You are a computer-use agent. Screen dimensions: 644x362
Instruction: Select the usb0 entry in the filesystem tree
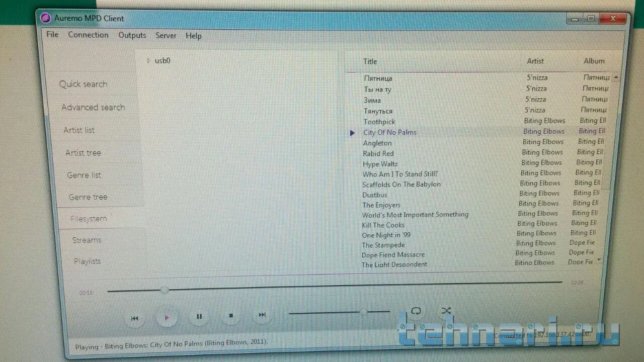pos(163,61)
